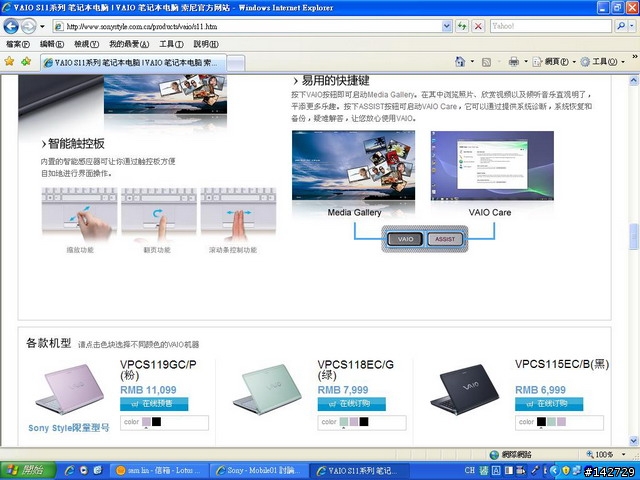Viewport: 640px width, 480px height.
Task: Open the 網頁(P) page menu
Action: [553, 62]
